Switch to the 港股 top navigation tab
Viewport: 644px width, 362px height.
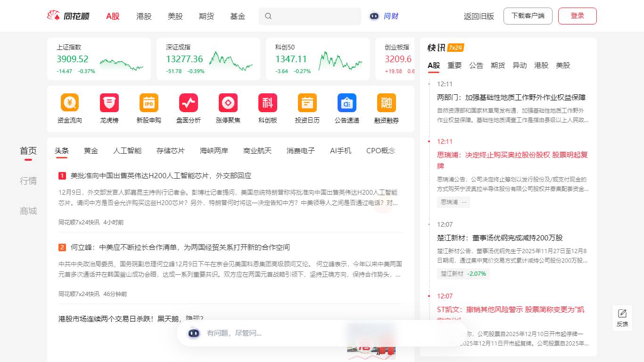tap(144, 16)
